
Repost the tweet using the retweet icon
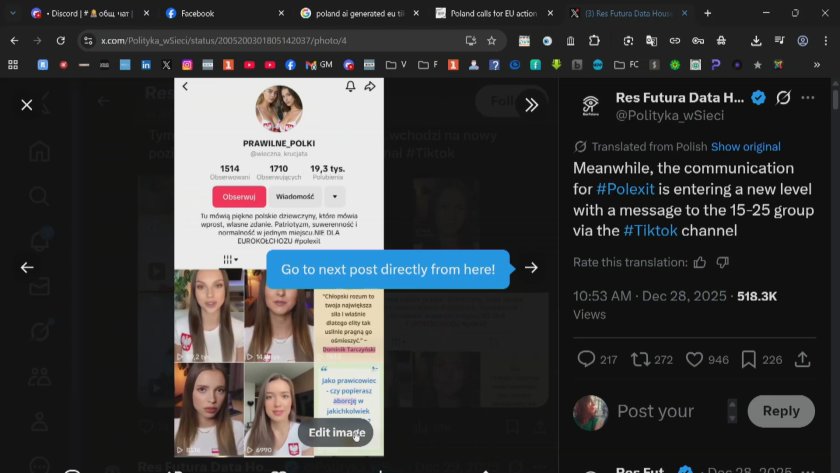[x=638, y=360]
